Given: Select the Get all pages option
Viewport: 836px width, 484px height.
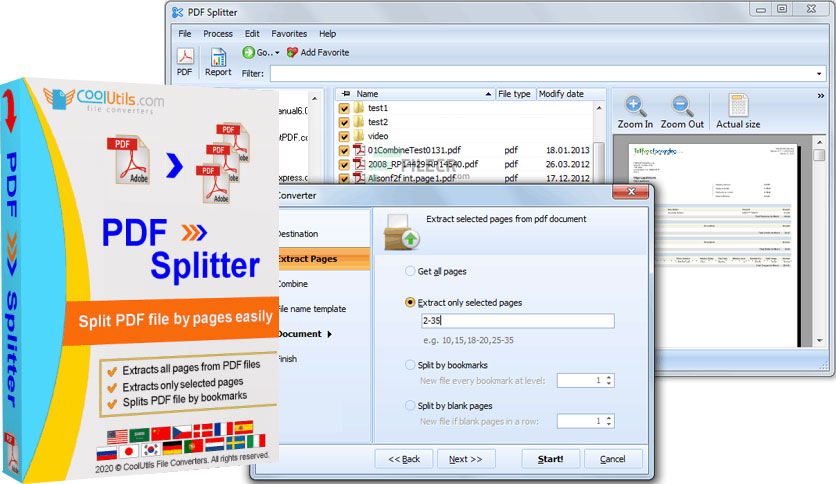Looking at the screenshot, I should click(x=410, y=271).
